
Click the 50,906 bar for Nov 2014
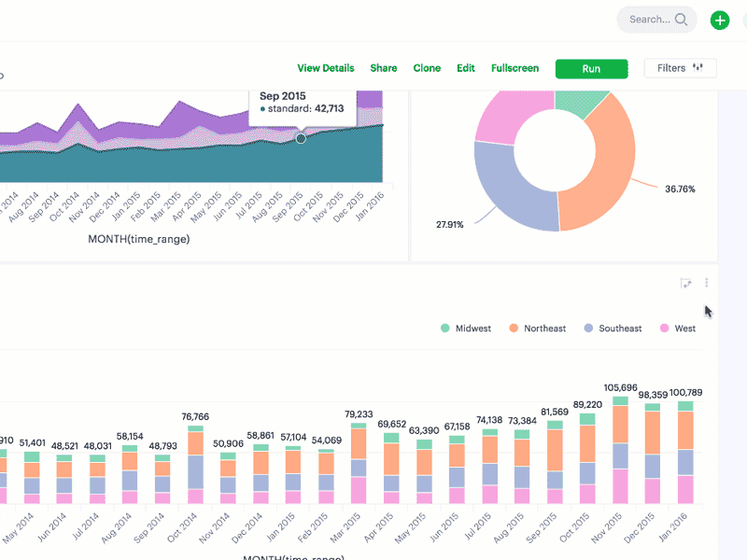228,478
